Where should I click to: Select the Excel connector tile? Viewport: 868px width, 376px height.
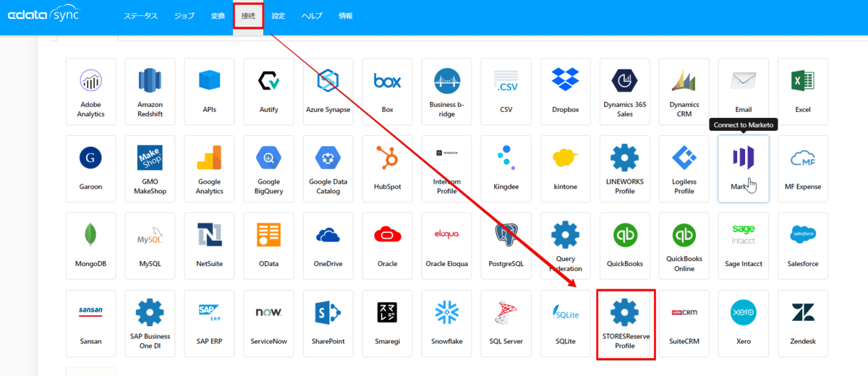[x=802, y=92]
